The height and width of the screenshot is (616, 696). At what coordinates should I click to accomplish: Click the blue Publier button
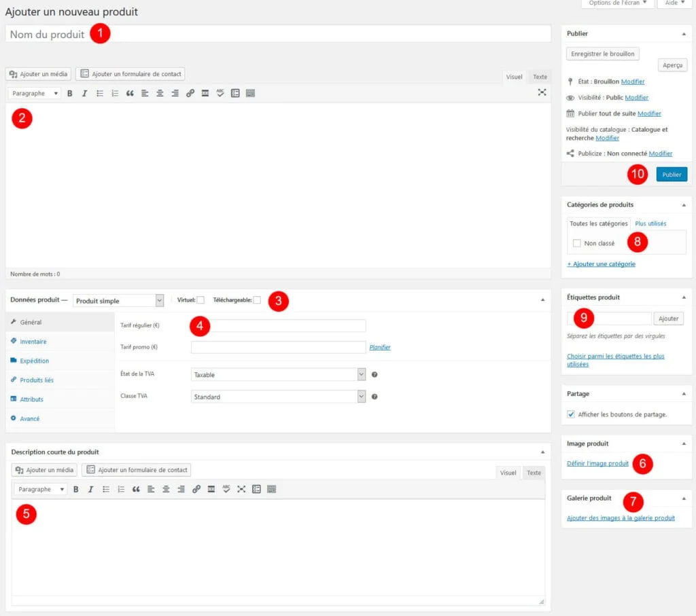point(672,175)
